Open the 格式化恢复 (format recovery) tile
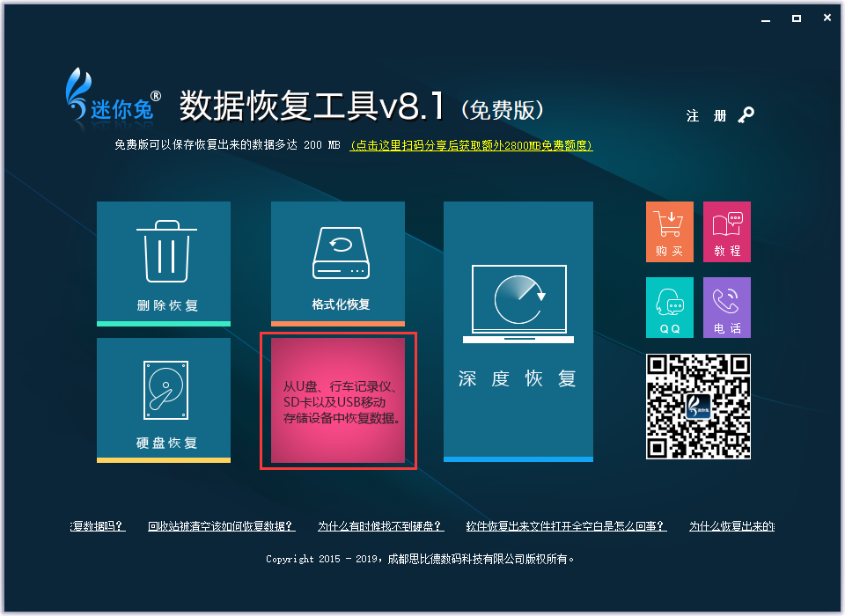 point(338,263)
